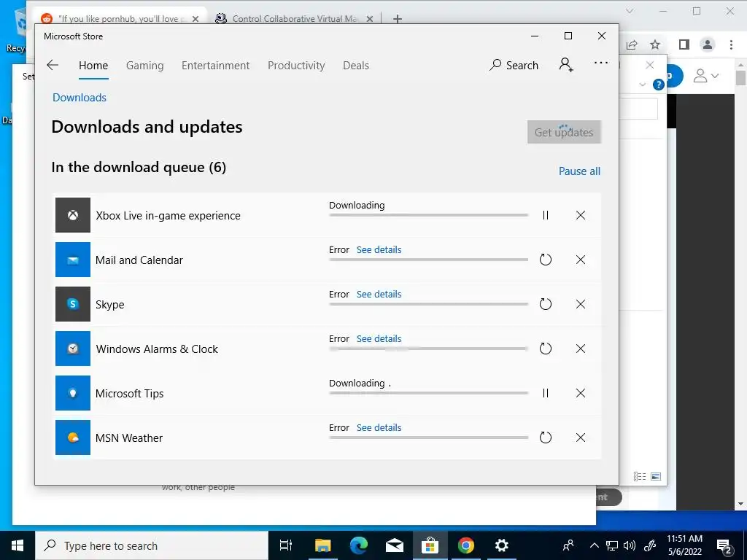The image size is (747, 560).
Task: Open File Explorer from the taskbar
Action: pos(322,545)
